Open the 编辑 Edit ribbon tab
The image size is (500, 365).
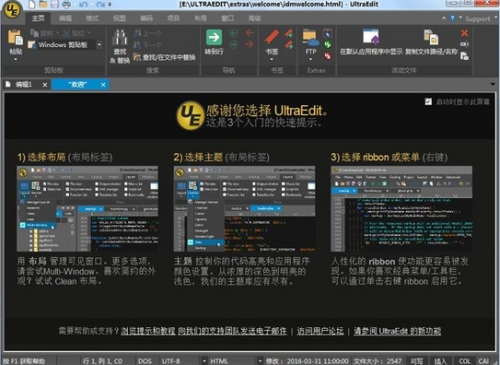(x=65, y=18)
